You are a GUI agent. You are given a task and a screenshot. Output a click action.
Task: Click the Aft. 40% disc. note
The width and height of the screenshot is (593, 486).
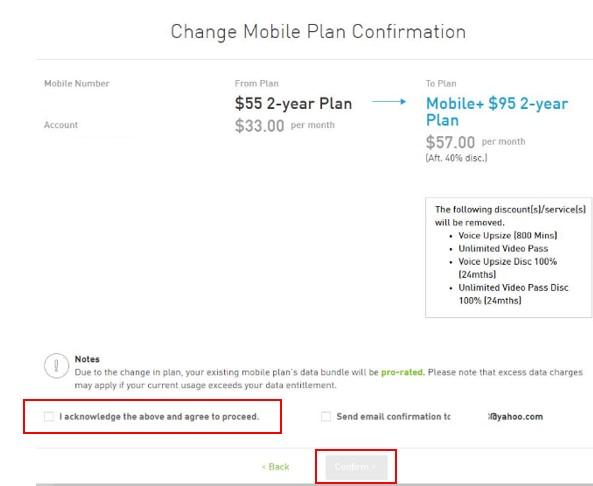click(x=456, y=158)
